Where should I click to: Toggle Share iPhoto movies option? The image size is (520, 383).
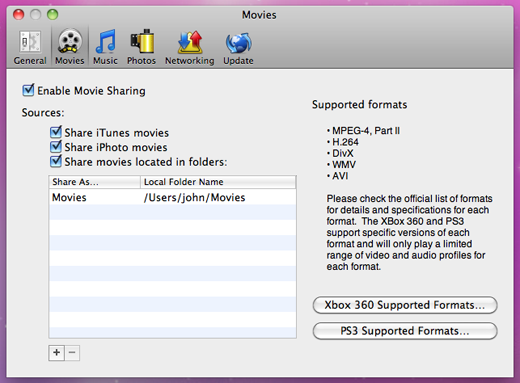pos(56,147)
